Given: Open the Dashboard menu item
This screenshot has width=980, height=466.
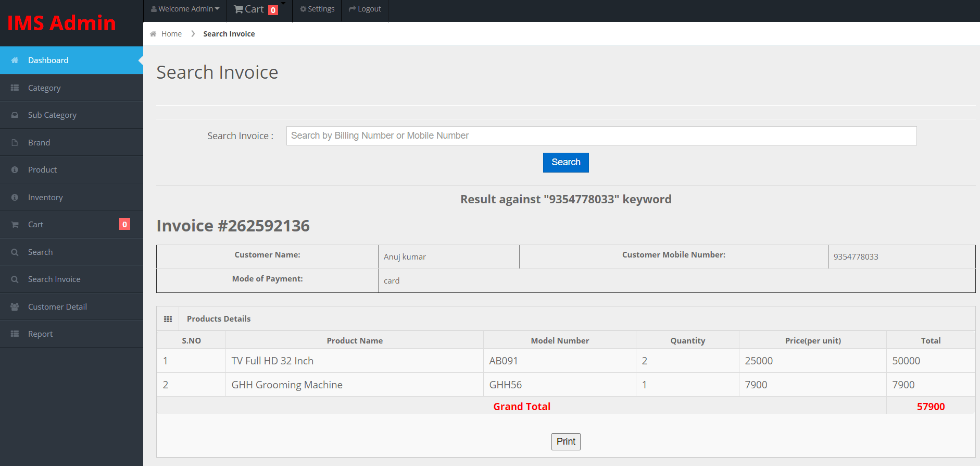Looking at the screenshot, I should pos(71,60).
